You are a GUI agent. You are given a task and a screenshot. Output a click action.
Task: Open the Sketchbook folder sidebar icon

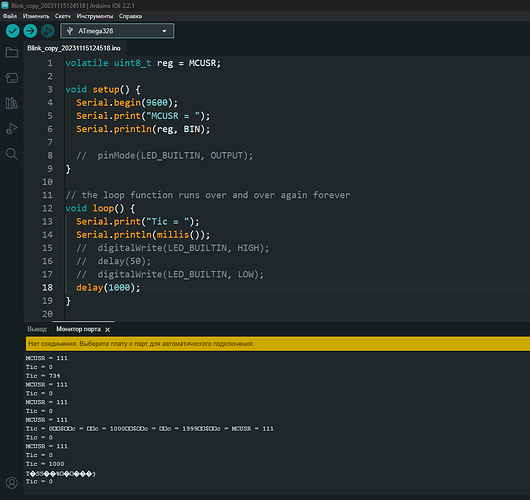(12, 52)
